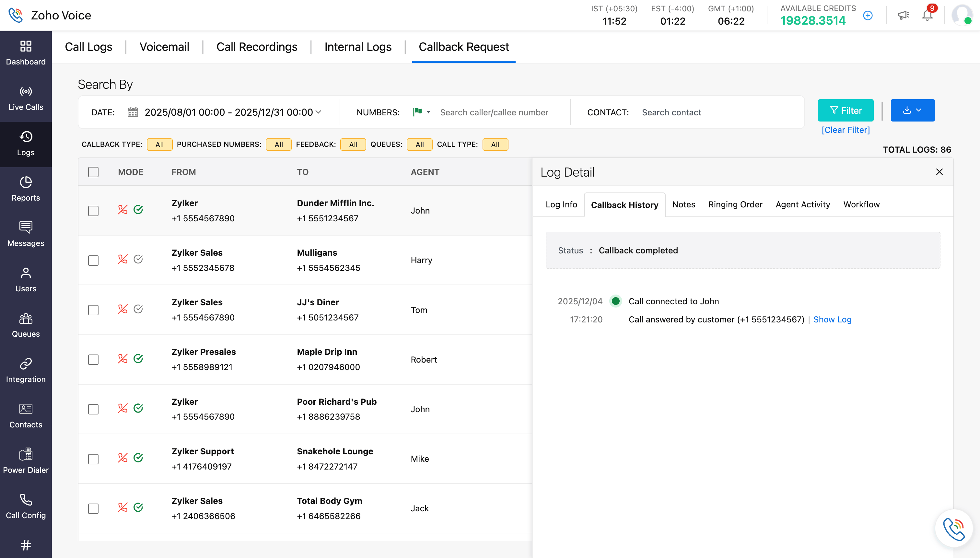Click the Filter button
Image resolution: width=980 pixels, height=558 pixels.
pos(846,110)
